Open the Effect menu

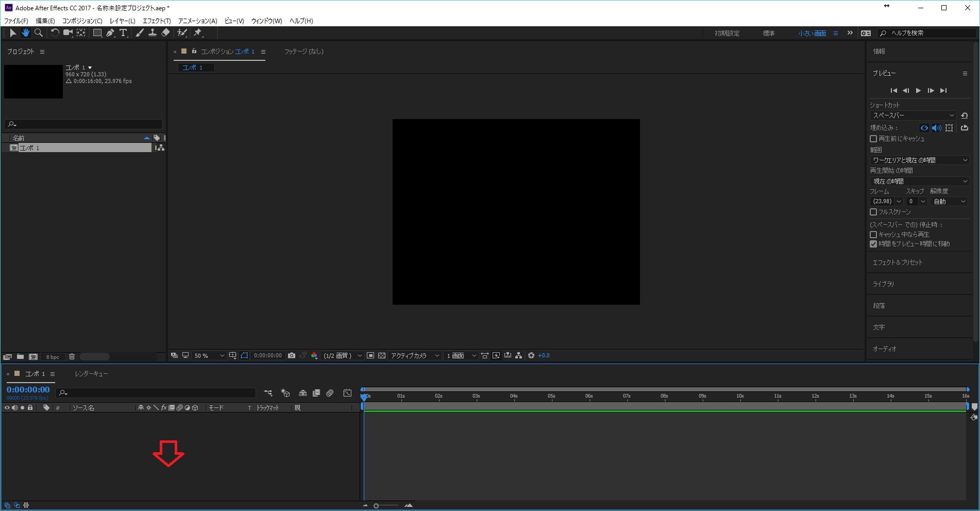tap(157, 21)
